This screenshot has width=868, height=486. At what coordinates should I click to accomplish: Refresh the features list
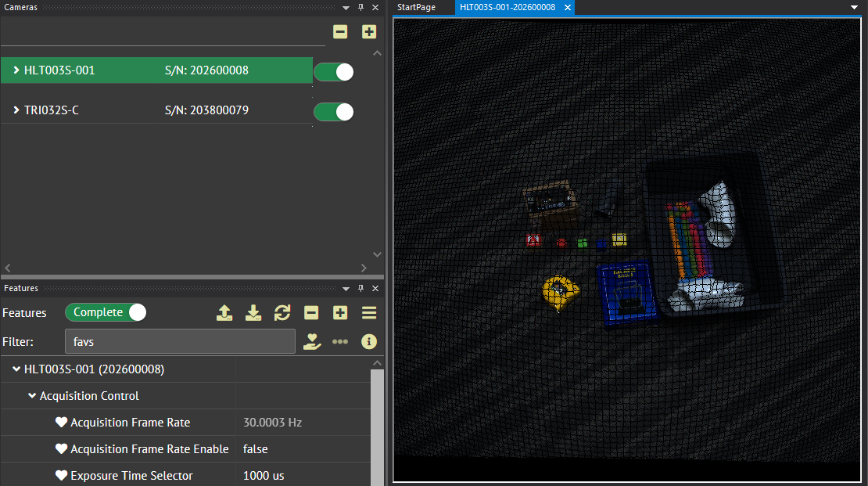point(282,313)
